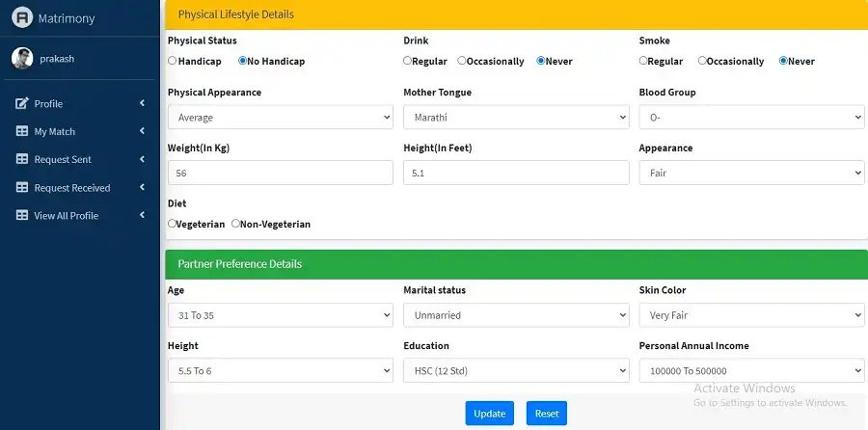Image resolution: width=868 pixels, height=430 pixels.
Task: Choose Occasionally under Drink
Action: (x=462, y=62)
